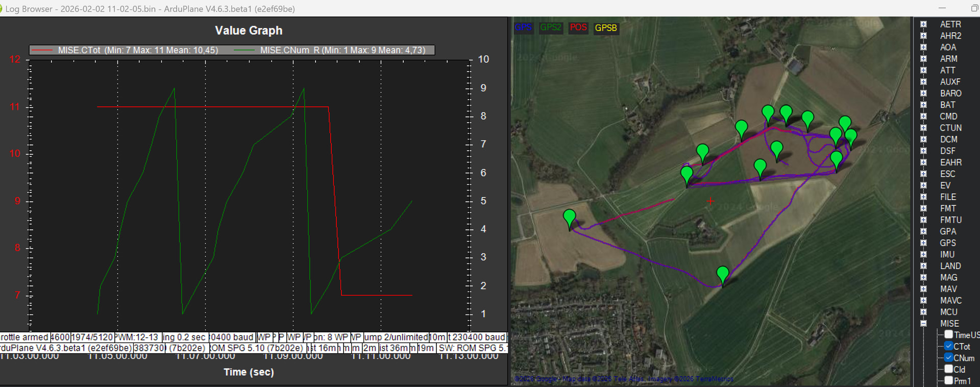Check the CId checkbox under MISE

click(948, 369)
